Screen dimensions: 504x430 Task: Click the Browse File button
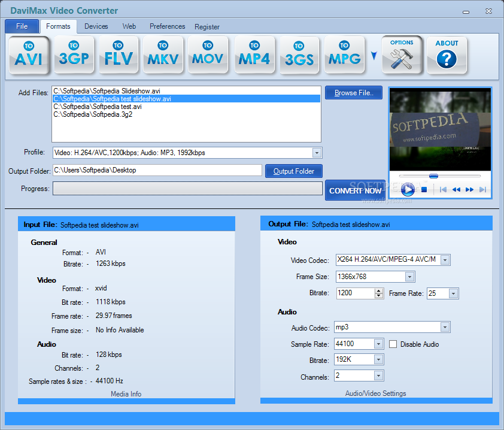[354, 93]
